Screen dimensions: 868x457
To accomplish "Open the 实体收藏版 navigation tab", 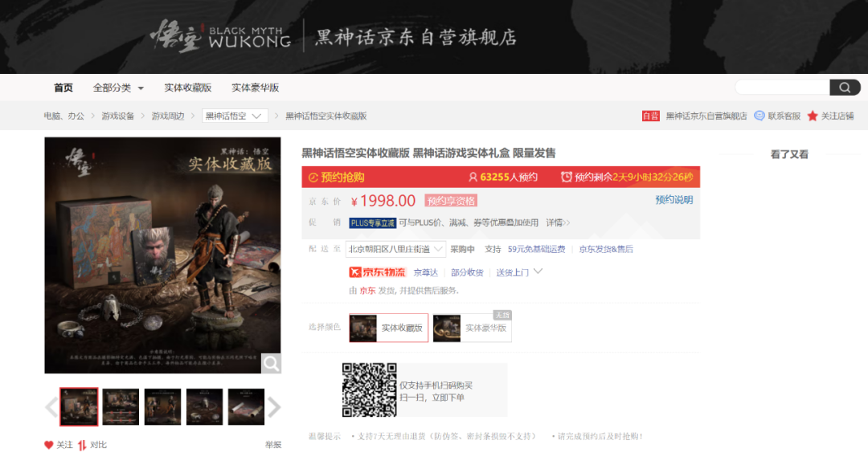I will [x=187, y=88].
